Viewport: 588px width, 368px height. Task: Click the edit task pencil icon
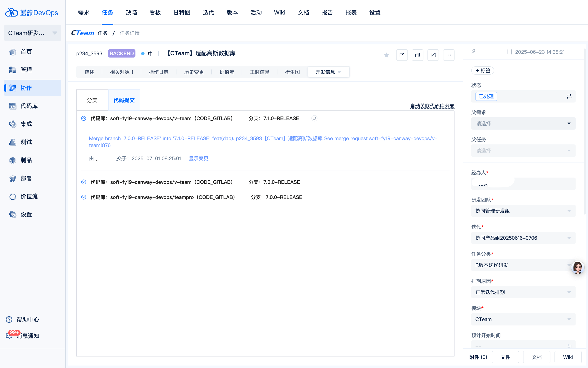point(402,55)
